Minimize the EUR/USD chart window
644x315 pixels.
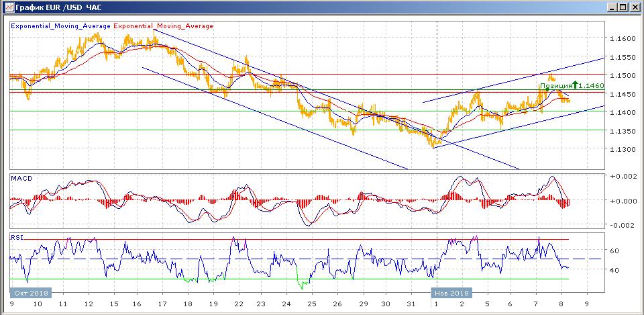(612, 6)
